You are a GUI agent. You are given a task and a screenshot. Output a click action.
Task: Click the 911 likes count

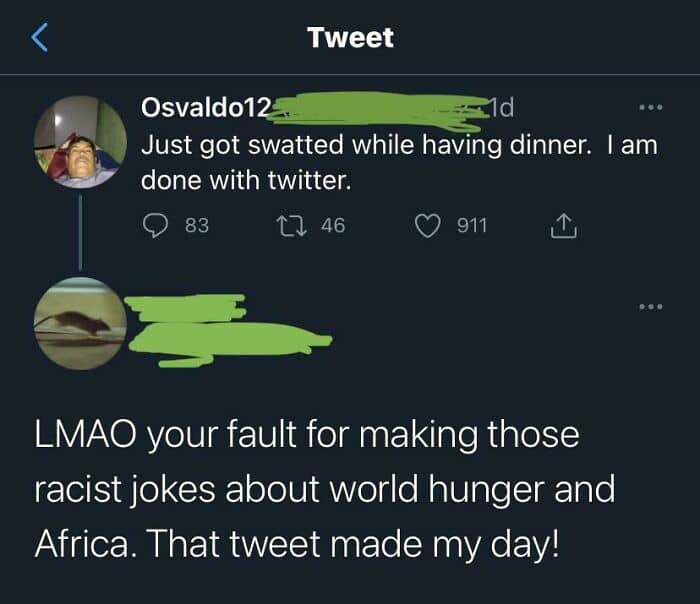tap(471, 226)
